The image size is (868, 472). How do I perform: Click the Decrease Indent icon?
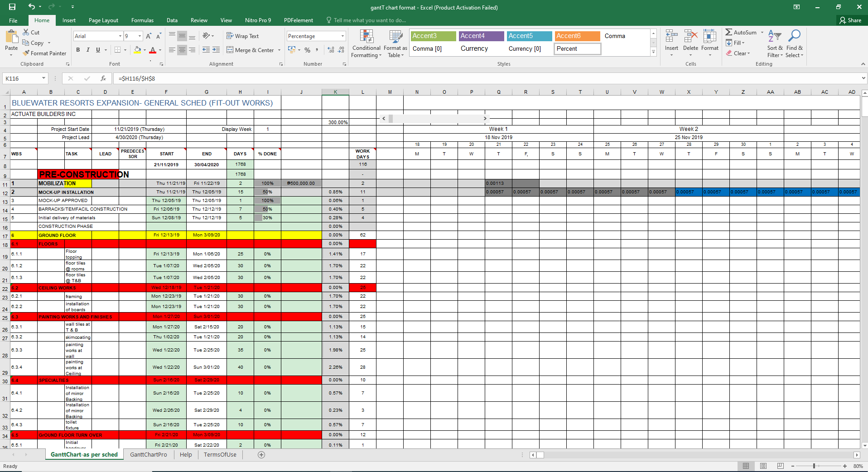206,50
